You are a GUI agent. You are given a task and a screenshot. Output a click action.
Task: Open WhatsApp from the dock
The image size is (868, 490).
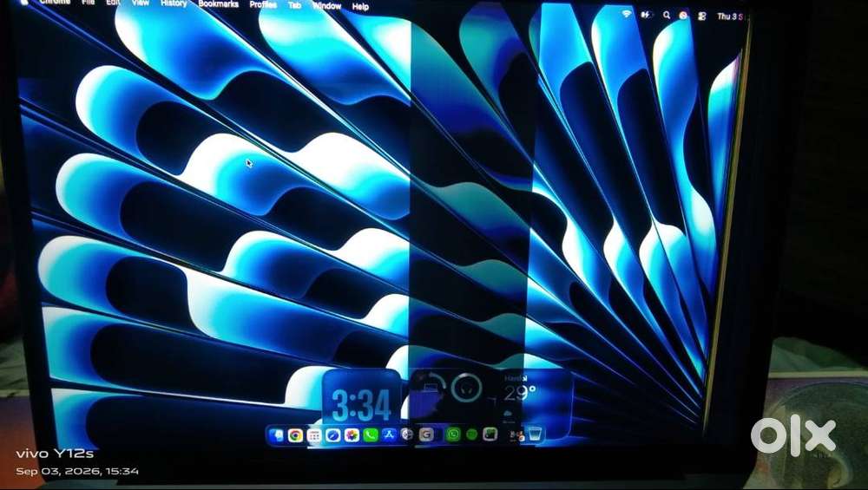click(453, 434)
